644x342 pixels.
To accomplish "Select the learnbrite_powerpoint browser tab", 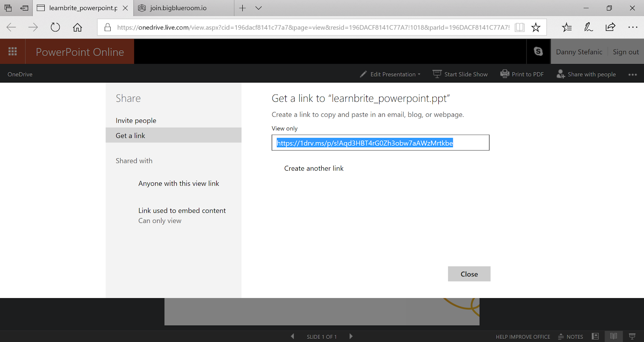I will (x=83, y=8).
